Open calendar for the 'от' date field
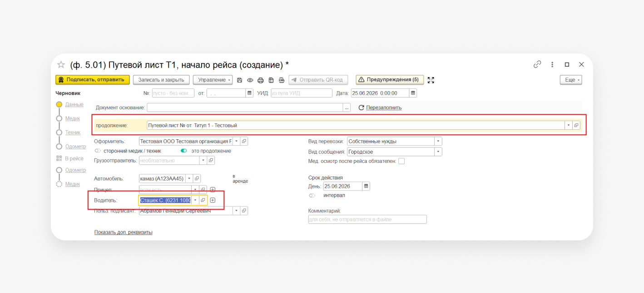 [x=249, y=93]
